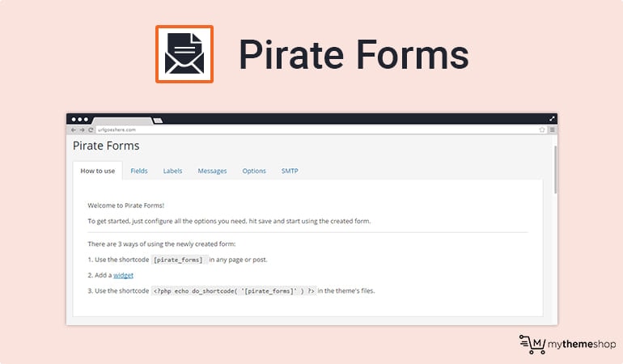Select the active browser tab
Viewport: 623px width, 364px height.
pyautogui.click(x=122, y=121)
